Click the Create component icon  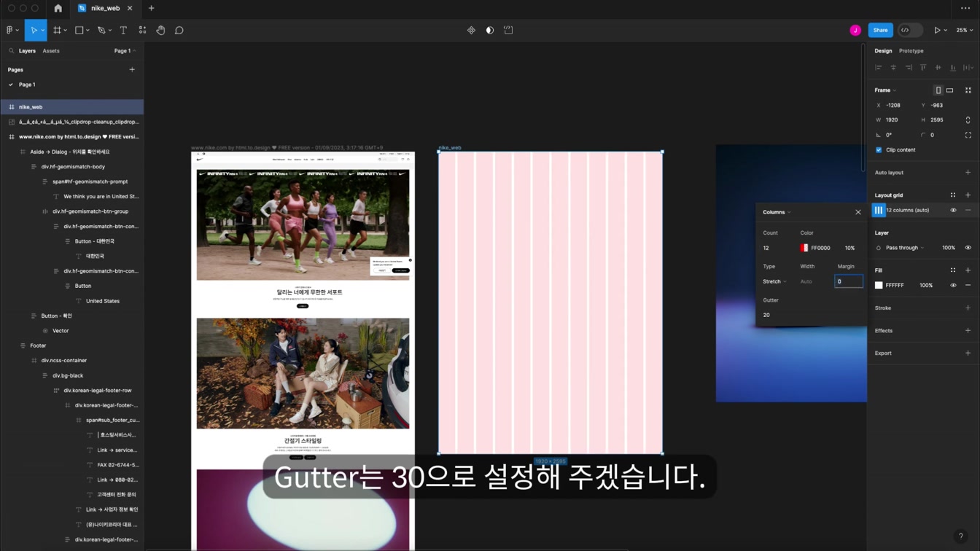[471, 30]
